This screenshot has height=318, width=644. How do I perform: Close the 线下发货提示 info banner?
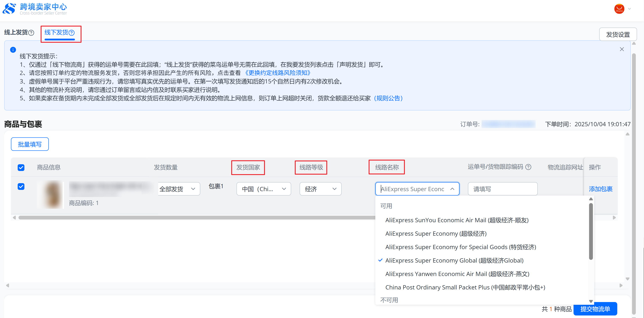pos(622,49)
